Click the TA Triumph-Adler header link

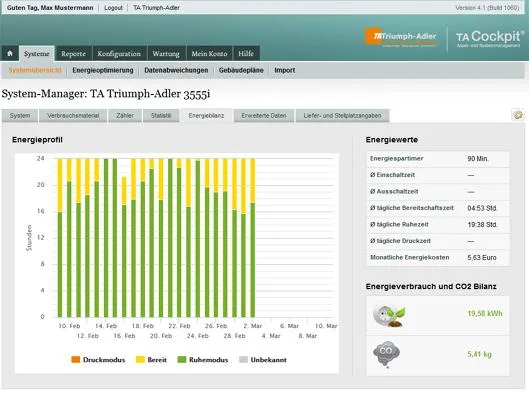156,7
